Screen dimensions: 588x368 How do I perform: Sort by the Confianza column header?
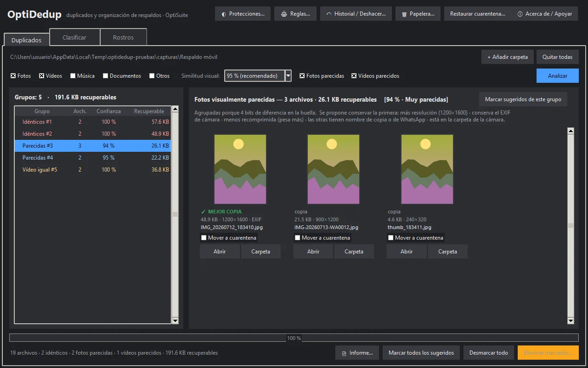(x=108, y=111)
